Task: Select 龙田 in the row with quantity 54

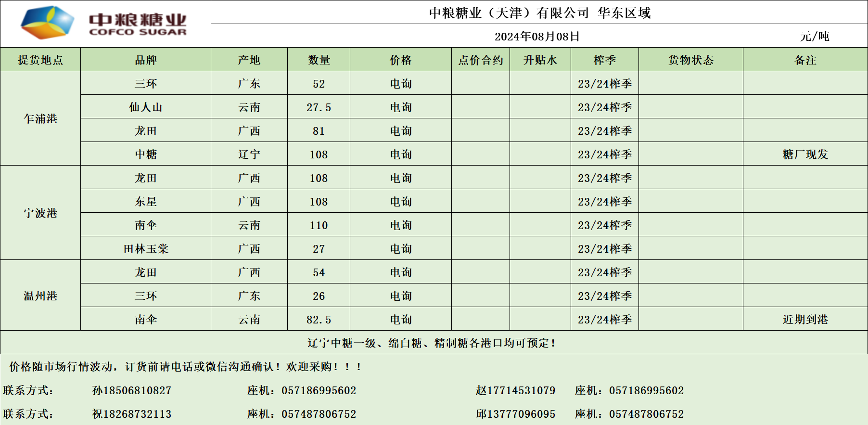Action: click(146, 272)
